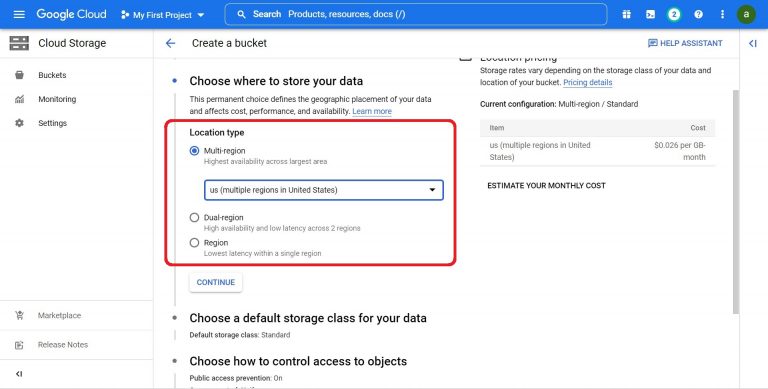Open the Help Assistant

pyautogui.click(x=685, y=43)
